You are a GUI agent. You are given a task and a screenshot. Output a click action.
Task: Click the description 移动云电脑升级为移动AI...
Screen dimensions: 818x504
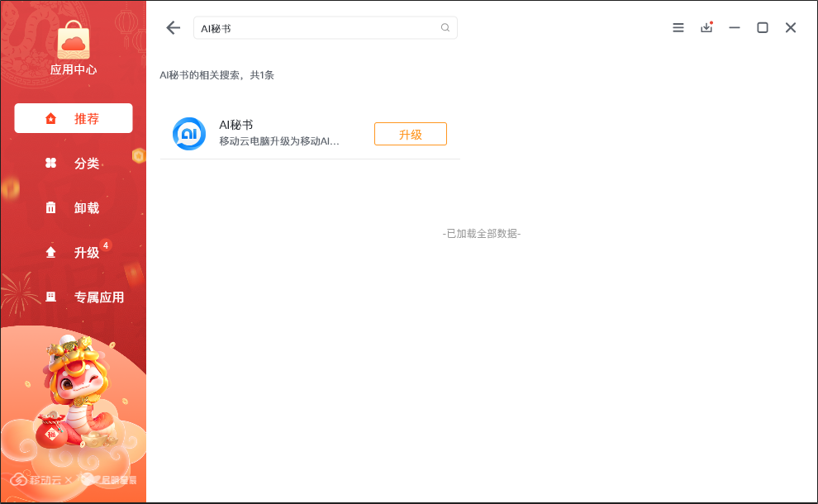[279, 141]
